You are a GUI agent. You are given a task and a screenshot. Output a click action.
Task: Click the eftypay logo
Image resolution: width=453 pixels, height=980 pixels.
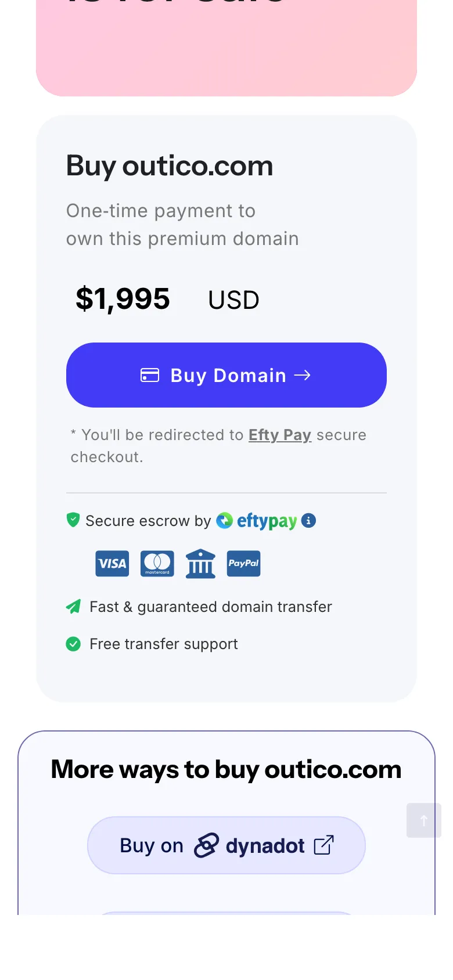coord(257,521)
